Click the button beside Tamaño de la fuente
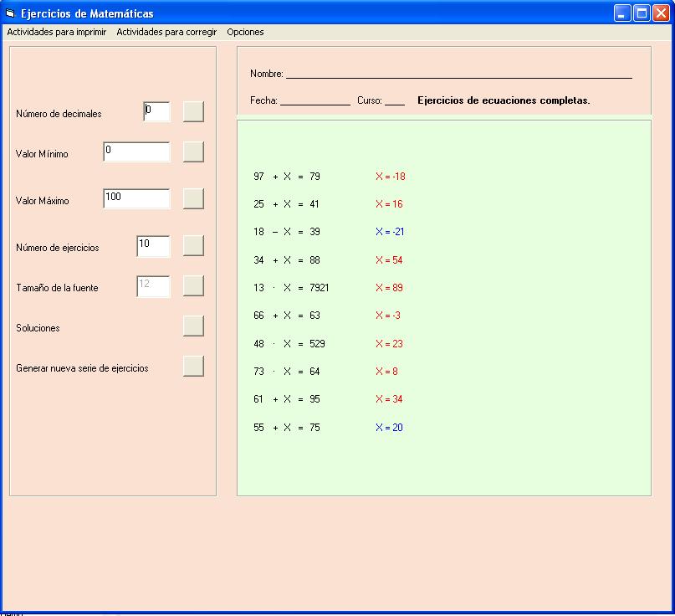Screen dimensions: 675x616 click(193, 286)
